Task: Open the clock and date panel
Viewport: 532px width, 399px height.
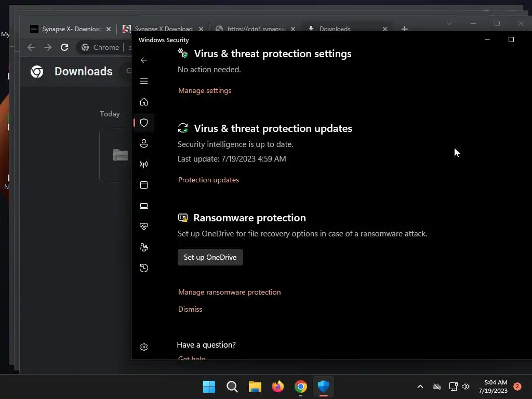Action: point(493,387)
